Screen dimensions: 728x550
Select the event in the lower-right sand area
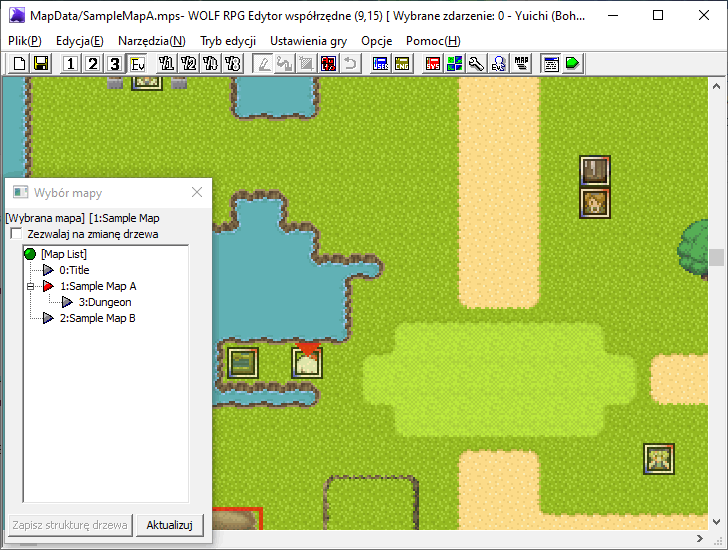click(659, 459)
